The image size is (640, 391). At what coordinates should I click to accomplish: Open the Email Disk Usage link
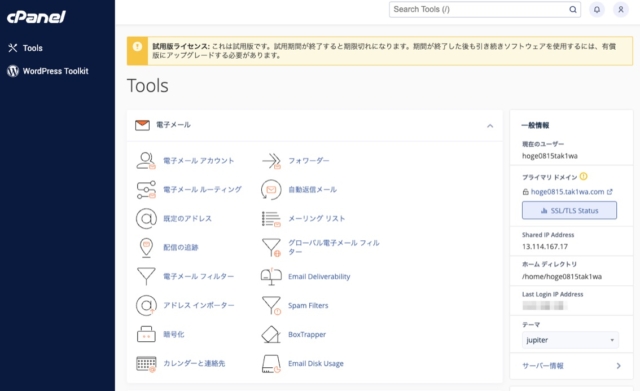click(x=316, y=363)
